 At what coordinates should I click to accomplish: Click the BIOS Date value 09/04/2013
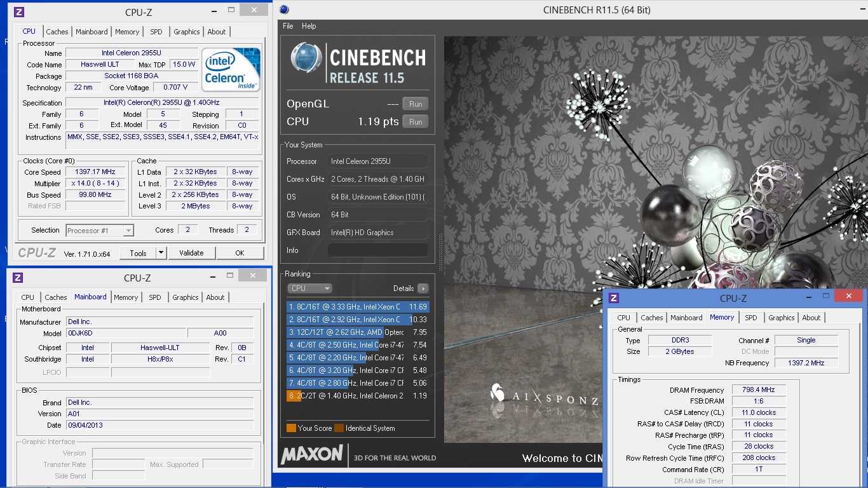pyautogui.click(x=159, y=425)
